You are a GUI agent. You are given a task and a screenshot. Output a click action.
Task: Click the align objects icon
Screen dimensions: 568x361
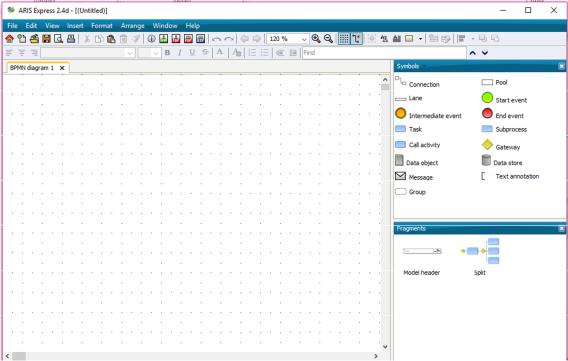point(461,39)
